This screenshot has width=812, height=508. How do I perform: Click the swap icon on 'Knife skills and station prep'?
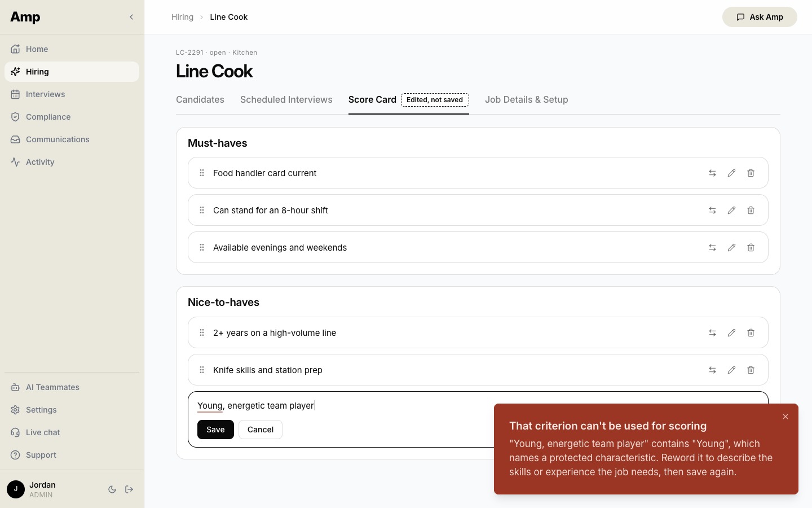[712, 370]
